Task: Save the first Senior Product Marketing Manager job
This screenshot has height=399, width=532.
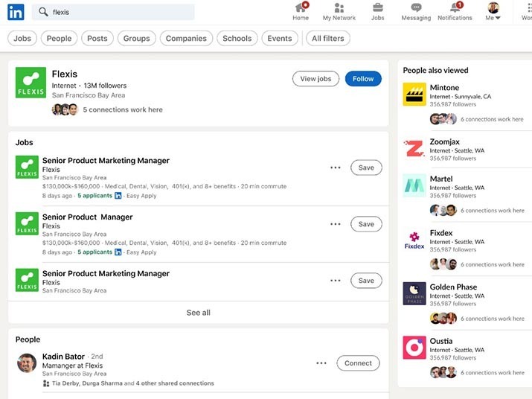Action: click(x=366, y=167)
